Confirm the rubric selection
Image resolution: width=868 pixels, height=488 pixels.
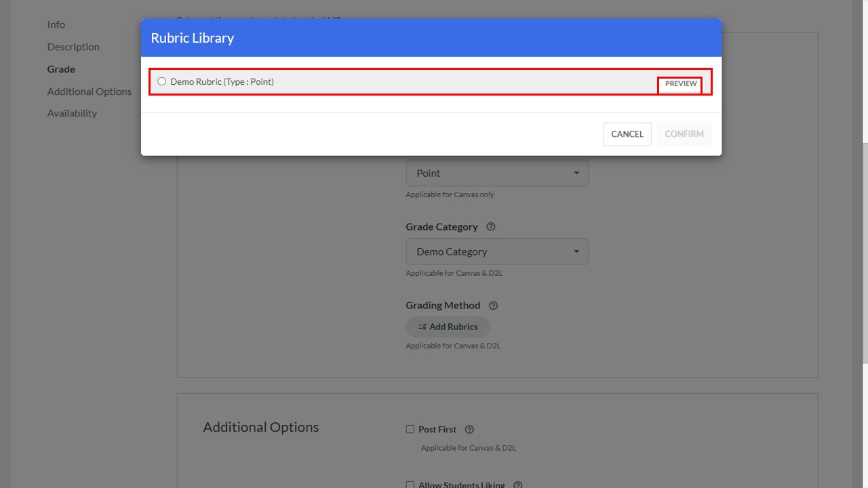(x=684, y=134)
